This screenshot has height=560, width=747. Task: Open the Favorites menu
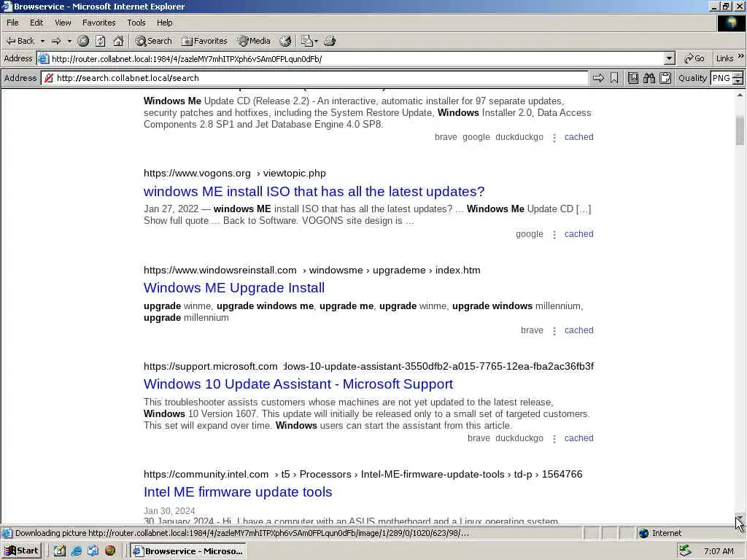pos(98,23)
